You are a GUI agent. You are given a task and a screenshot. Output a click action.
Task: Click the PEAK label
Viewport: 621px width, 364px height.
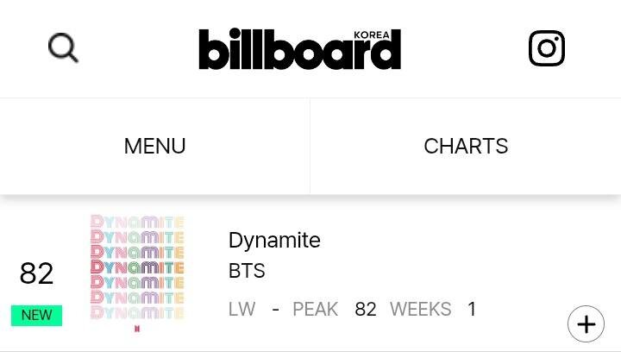316,309
